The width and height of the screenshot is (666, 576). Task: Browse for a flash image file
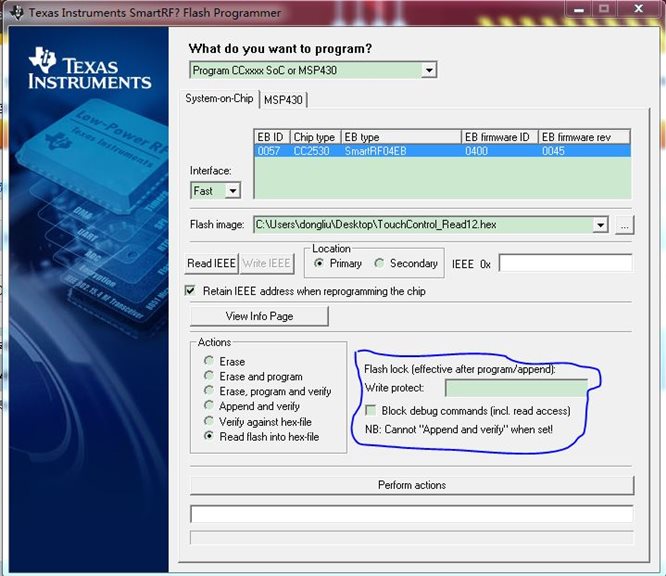pos(624,225)
